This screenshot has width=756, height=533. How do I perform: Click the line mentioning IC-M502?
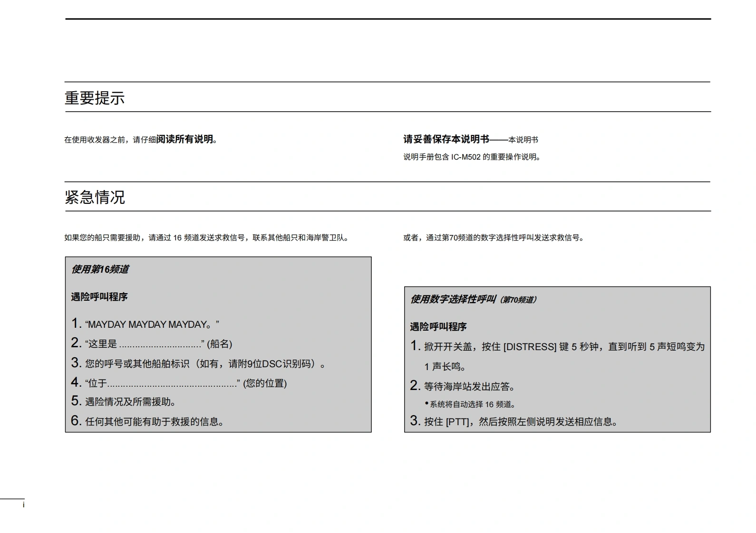point(472,157)
